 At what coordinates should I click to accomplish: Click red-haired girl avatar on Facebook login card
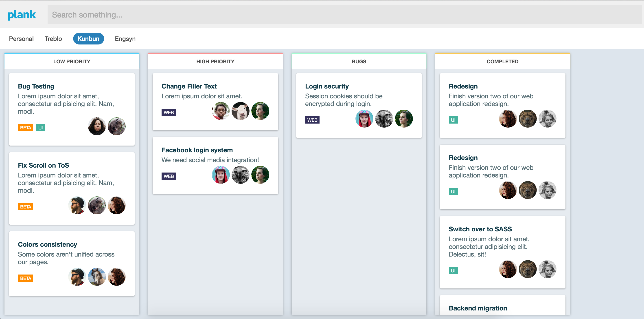tap(221, 175)
